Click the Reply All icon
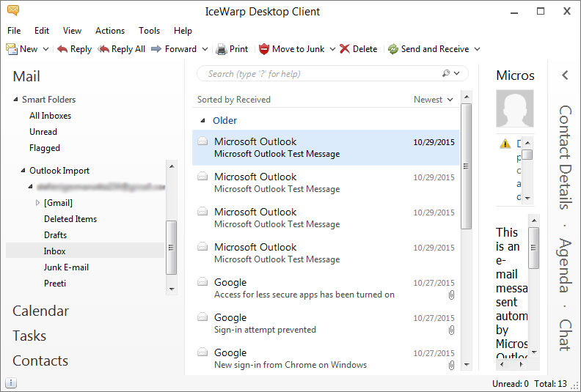 [x=104, y=49]
